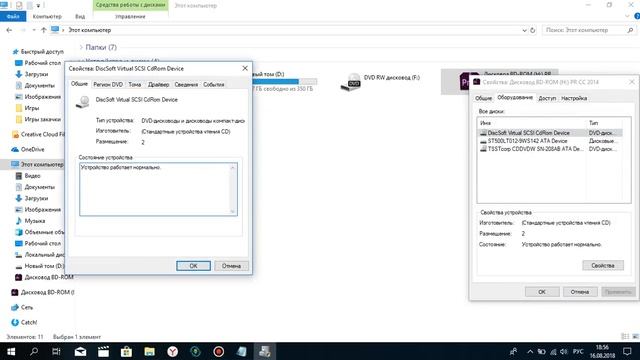Open quick access toolbar customize dropdown
The width and height of the screenshot is (640, 360).
38,5
